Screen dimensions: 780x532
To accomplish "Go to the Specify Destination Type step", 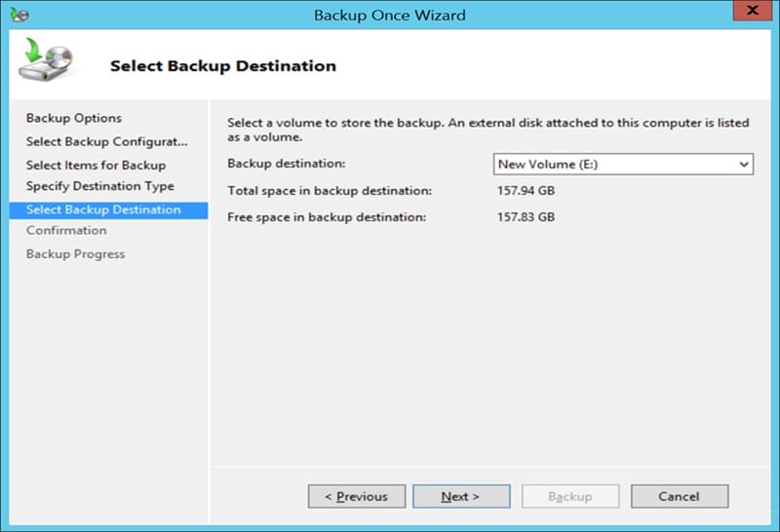I will tap(100, 186).
